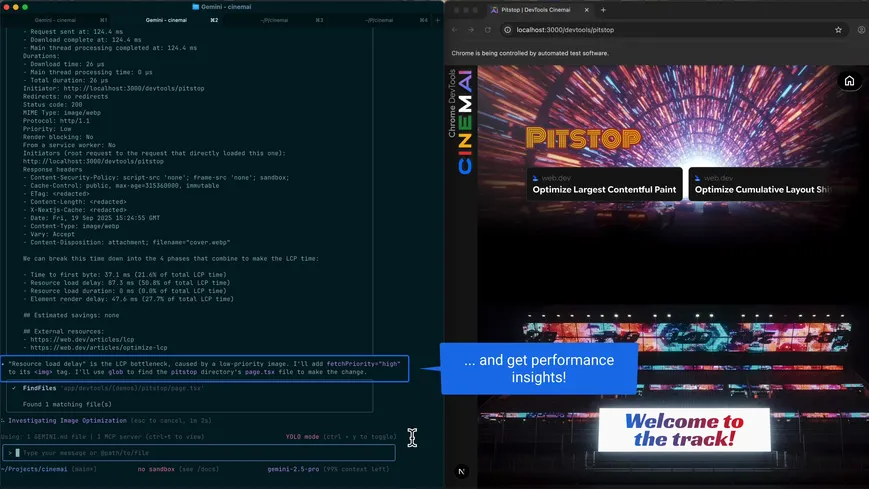Click the home icon on the Pitstop page
Viewport: 869px width, 489px height.
(849, 82)
